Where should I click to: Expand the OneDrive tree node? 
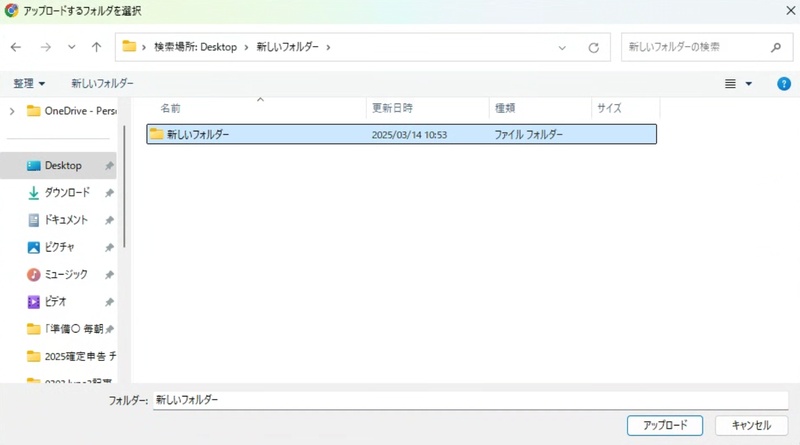12,111
